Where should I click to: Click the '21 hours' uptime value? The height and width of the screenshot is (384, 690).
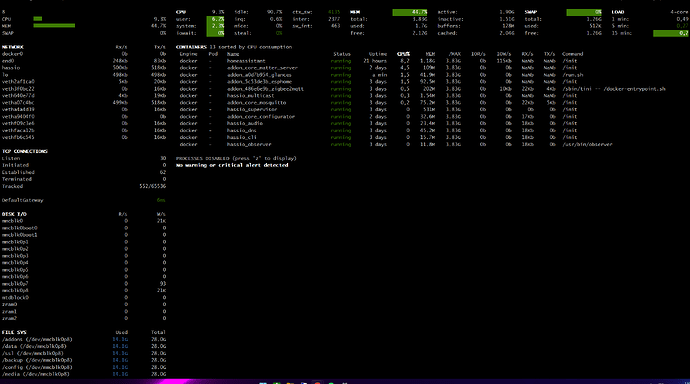coord(375,61)
